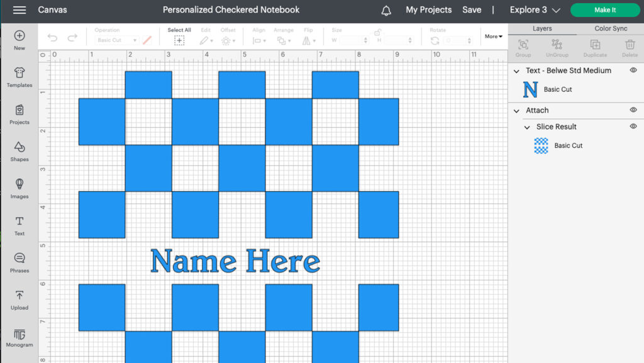Collapse the Slice Result group
The image size is (644, 363).
point(527,126)
